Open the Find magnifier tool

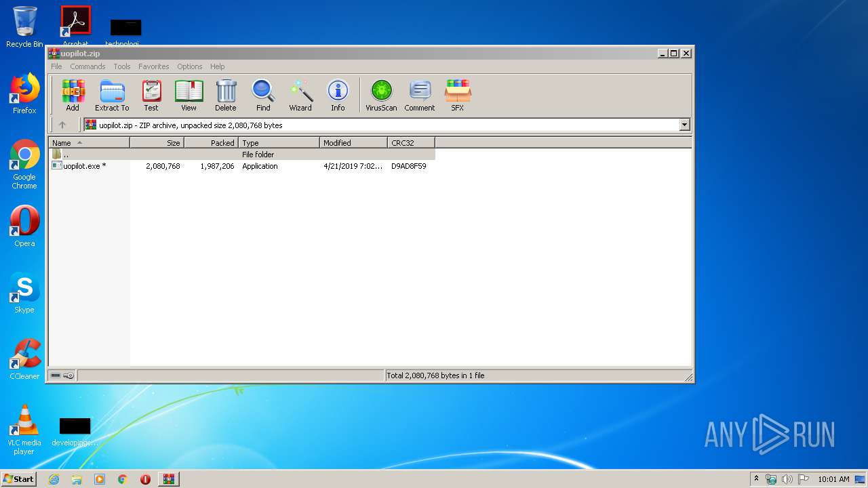pos(263,95)
